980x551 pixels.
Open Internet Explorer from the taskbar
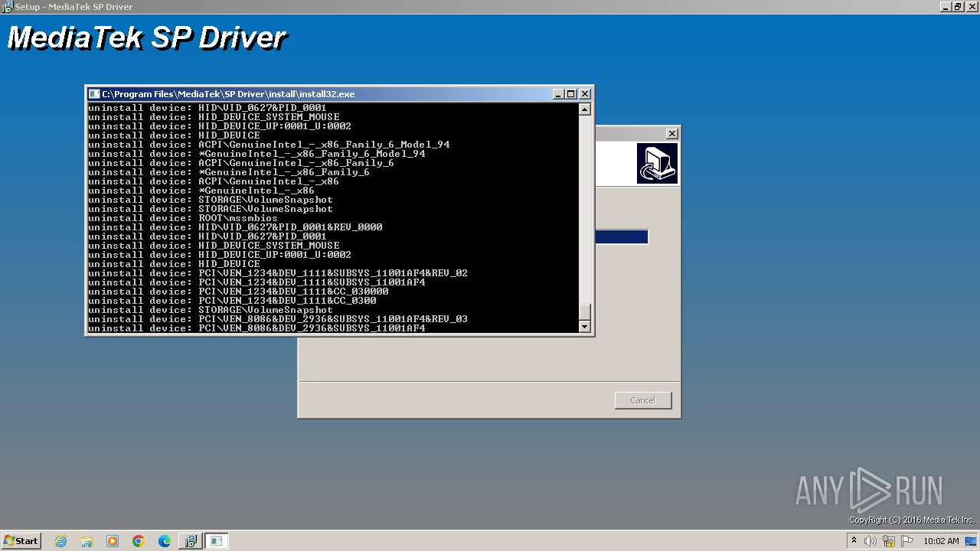point(61,541)
